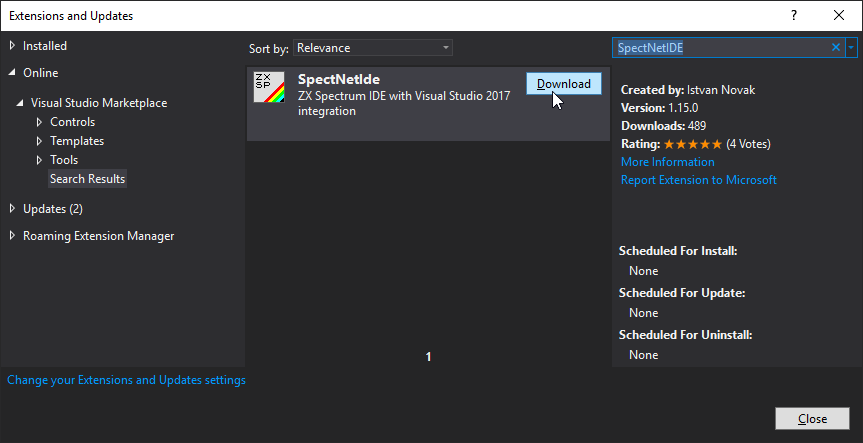Clear the search box with the X icon

[835, 48]
